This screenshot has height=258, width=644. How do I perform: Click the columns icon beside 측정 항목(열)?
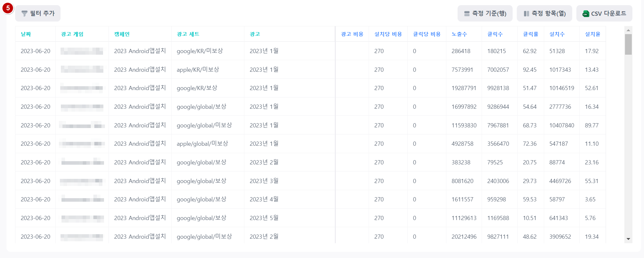(526, 14)
